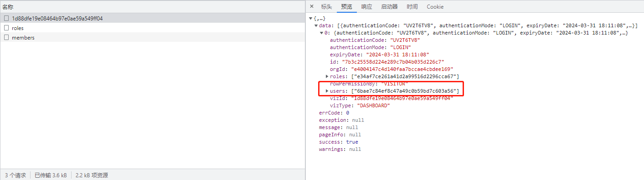Open the 启动器 tab
Viewport: 644px width, 180px height.
pyautogui.click(x=389, y=7)
